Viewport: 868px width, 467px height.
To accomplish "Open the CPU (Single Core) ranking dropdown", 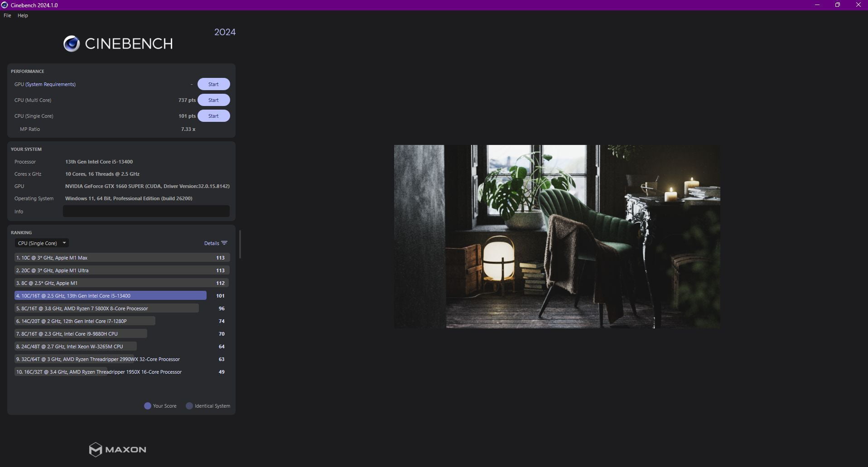I will (x=42, y=243).
